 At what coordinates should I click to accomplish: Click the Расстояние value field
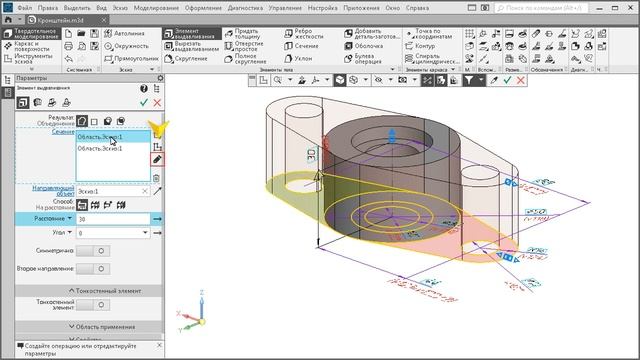[x=113, y=219]
